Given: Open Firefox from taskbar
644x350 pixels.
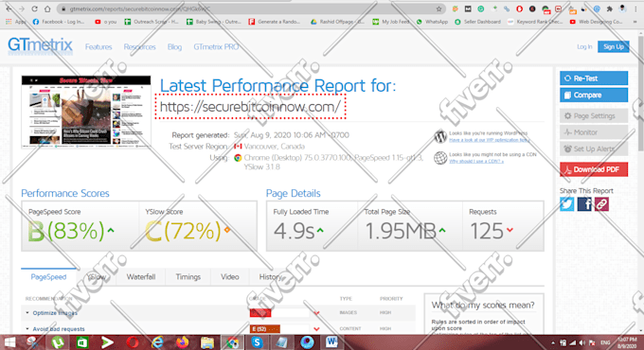Looking at the screenshot, I should [183, 342].
